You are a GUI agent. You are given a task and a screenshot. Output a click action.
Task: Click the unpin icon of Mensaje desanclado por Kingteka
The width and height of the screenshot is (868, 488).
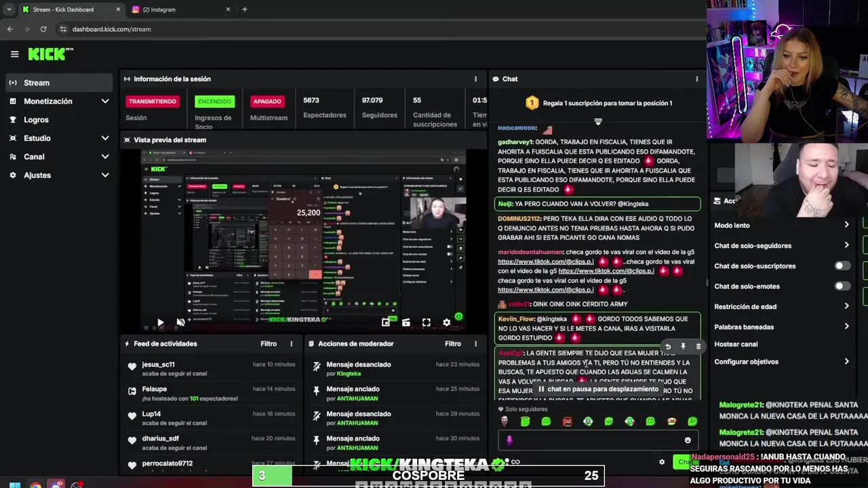[x=316, y=367]
